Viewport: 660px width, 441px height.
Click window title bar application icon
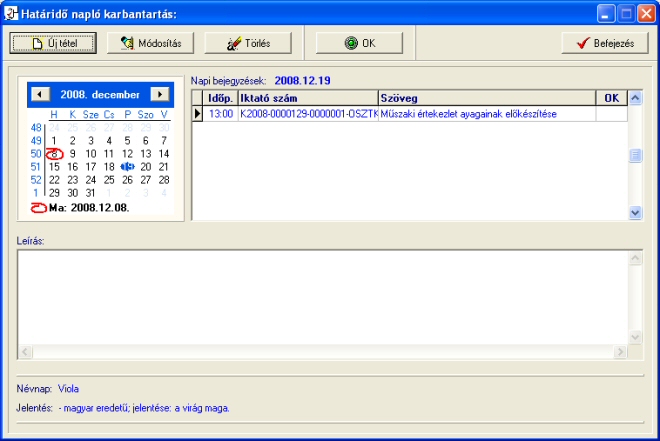point(11,13)
